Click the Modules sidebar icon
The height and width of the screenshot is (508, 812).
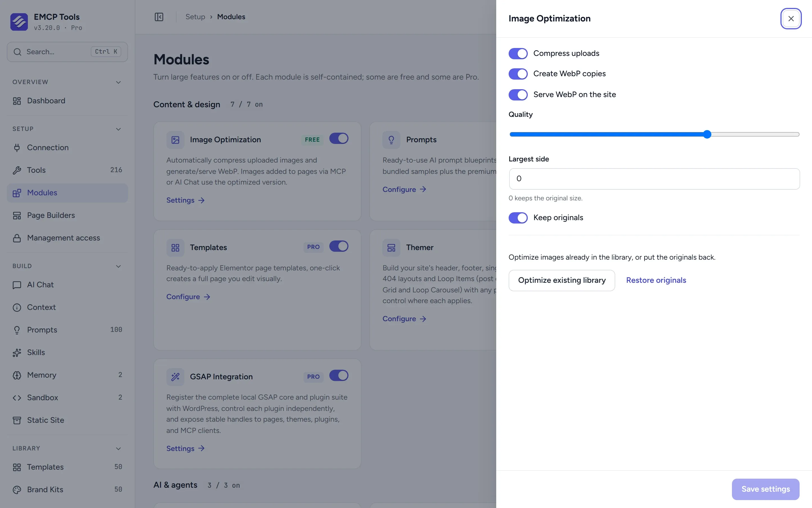(17, 193)
